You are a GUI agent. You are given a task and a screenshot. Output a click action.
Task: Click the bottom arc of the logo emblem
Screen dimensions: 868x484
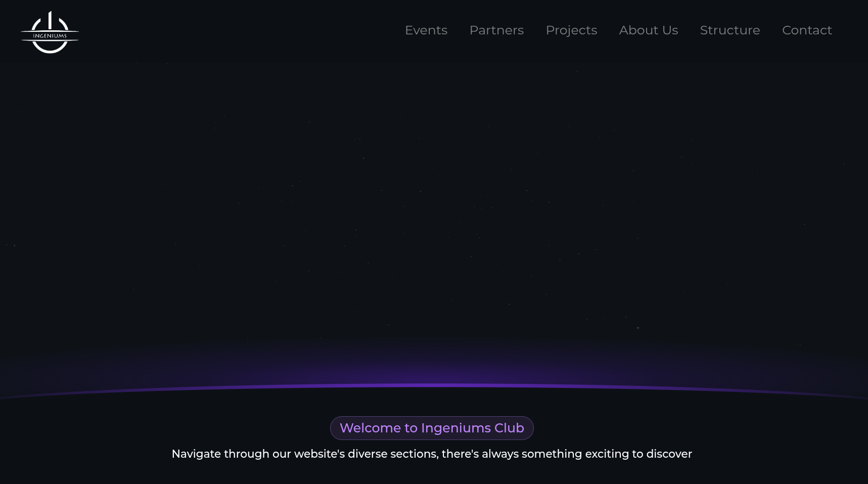(x=50, y=50)
